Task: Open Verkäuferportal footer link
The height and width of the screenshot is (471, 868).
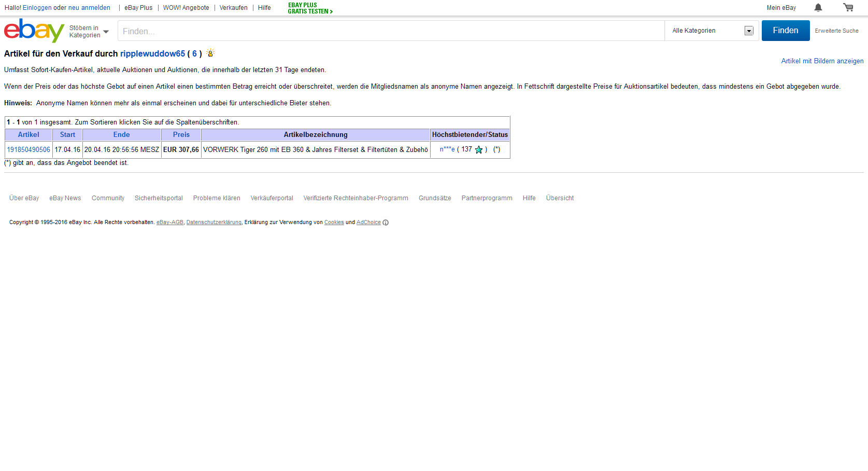Action: pos(272,198)
